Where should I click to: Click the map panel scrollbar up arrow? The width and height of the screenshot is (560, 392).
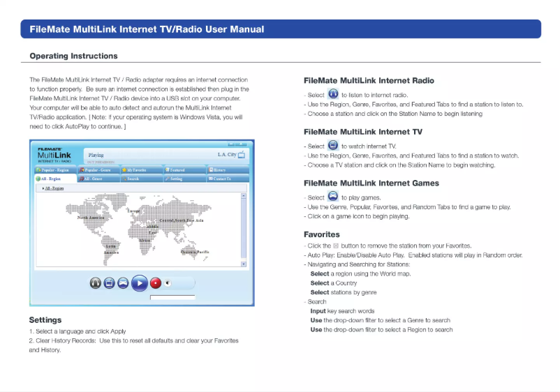click(x=244, y=196)
